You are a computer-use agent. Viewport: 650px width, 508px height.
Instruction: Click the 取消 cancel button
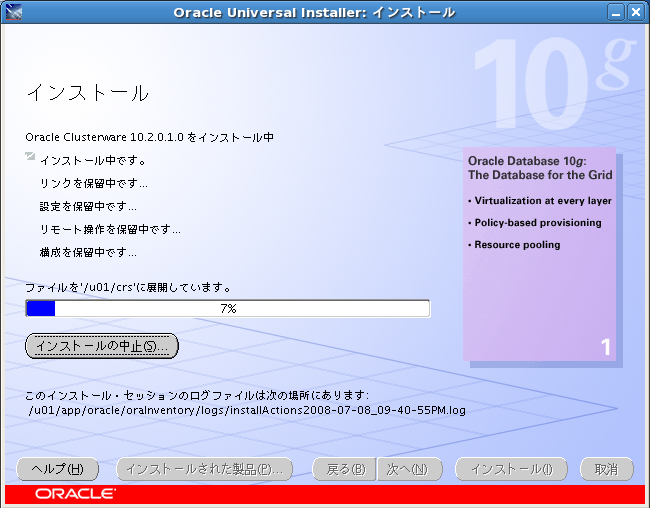click(606, 469)
